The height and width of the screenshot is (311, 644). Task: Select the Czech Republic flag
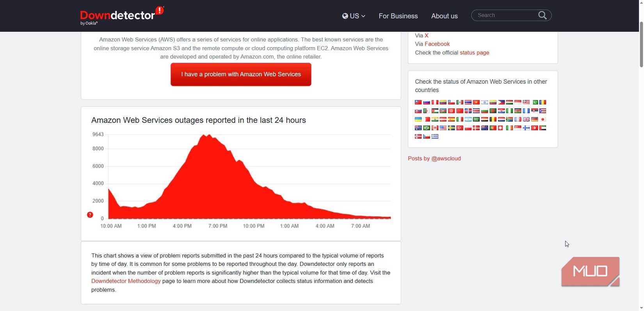point(427,136)
